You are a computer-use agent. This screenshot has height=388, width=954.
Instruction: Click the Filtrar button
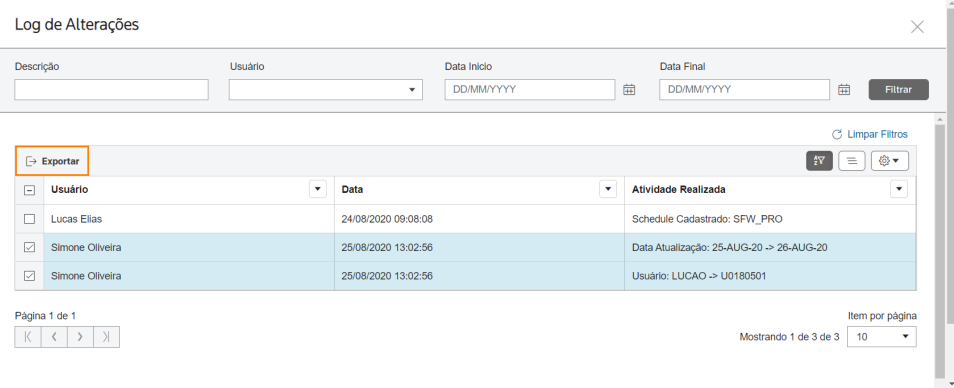pyautogui.click(x=899, y=89)
